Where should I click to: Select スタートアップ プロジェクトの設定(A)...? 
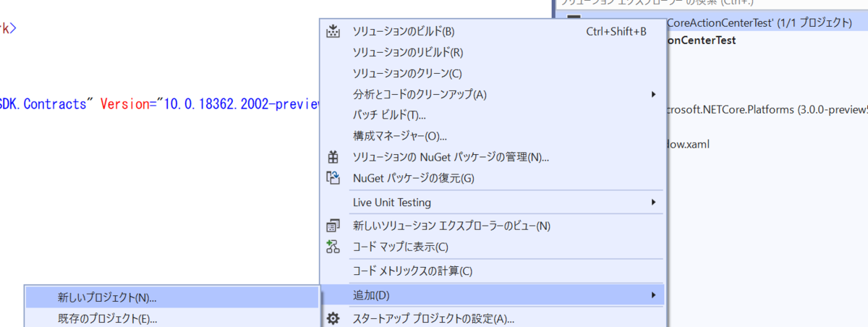click(x=492, y=318)
